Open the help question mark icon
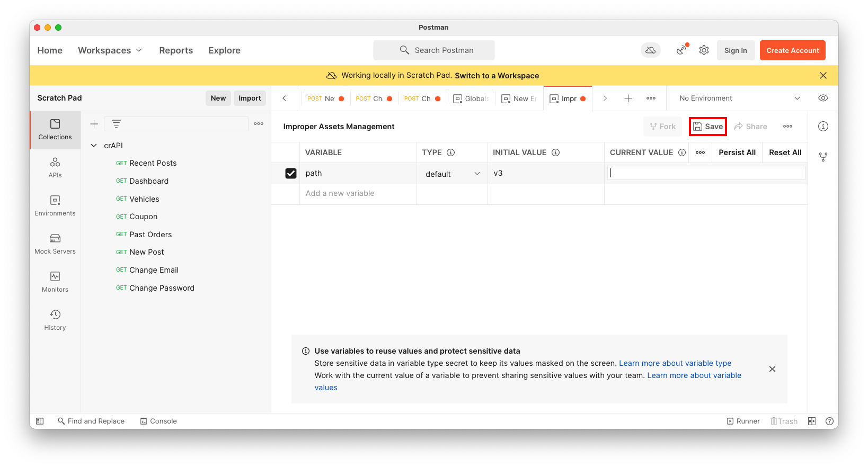Image resolution: width=868 pixels, height=468 pixels. click(829, 421)
